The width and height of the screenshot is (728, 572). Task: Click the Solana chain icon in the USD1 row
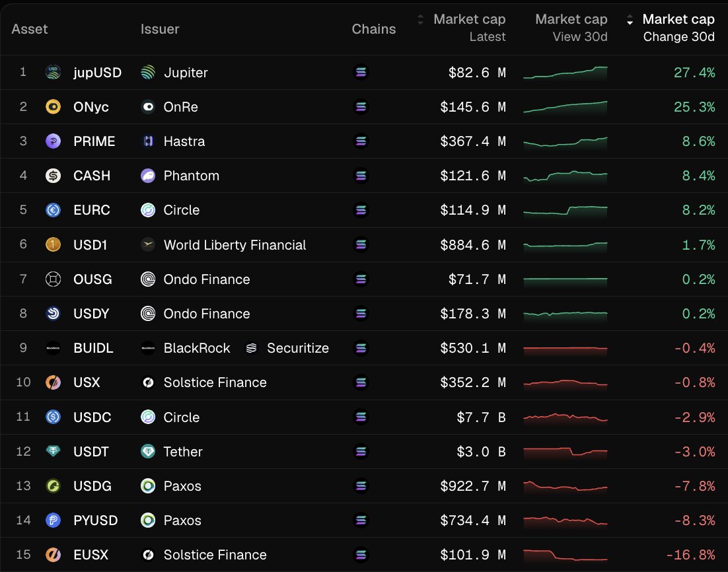click(x=361, y=244)
